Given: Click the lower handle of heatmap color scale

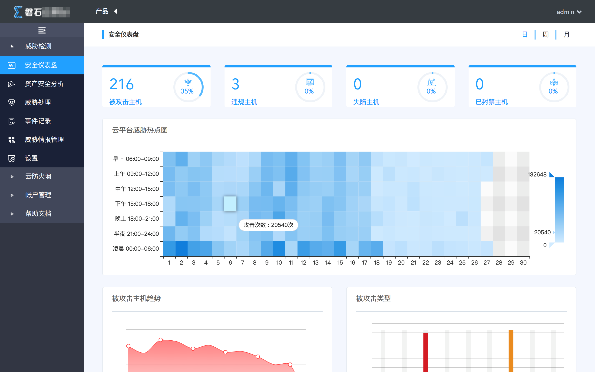Looking at the screenshot, I should [551, 245].
